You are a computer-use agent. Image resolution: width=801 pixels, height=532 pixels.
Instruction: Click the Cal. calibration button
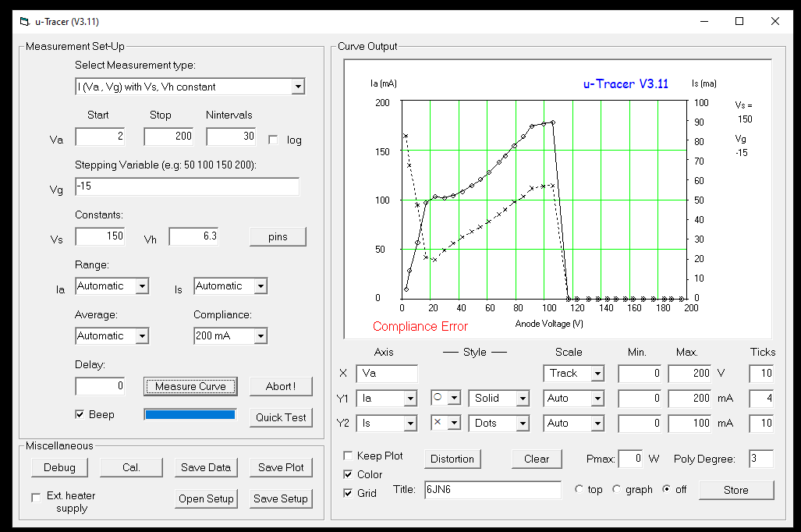(131, 467)
